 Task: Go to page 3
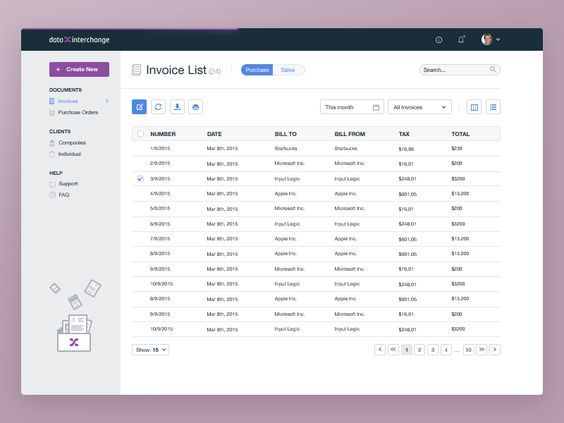pyautogui.click(x=433, y=350)
